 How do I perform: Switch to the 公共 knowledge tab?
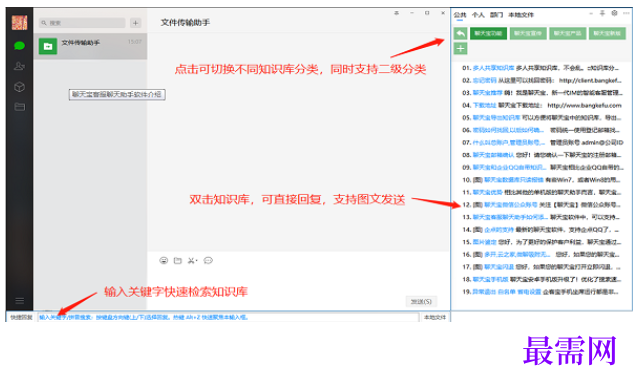(x=460, y=15)
